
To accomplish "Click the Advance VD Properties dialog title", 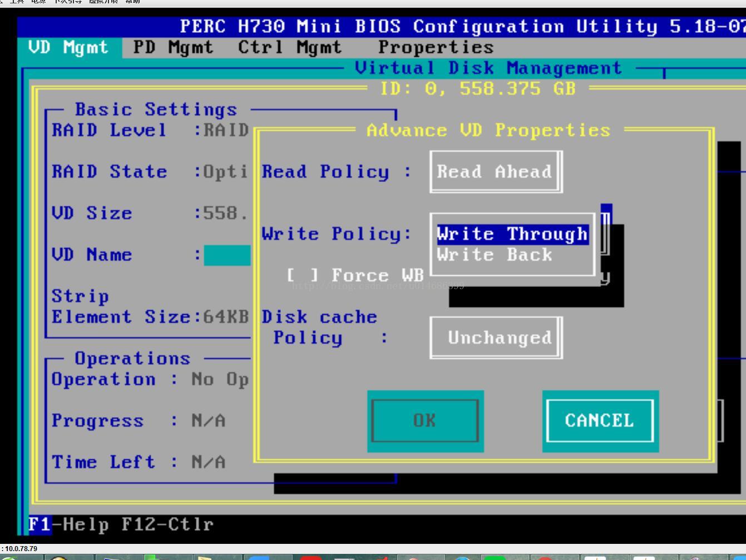I will 488,131.
